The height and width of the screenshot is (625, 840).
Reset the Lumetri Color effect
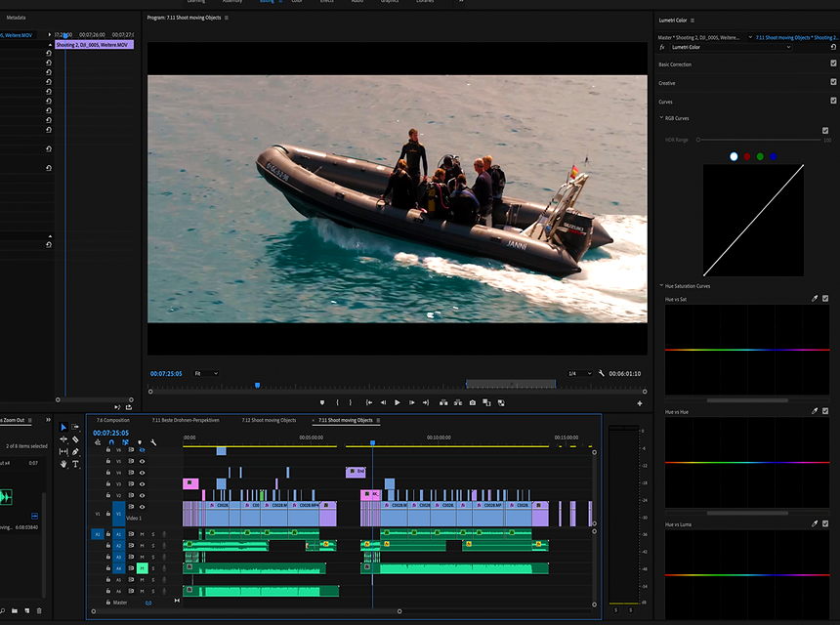[833, 47]
